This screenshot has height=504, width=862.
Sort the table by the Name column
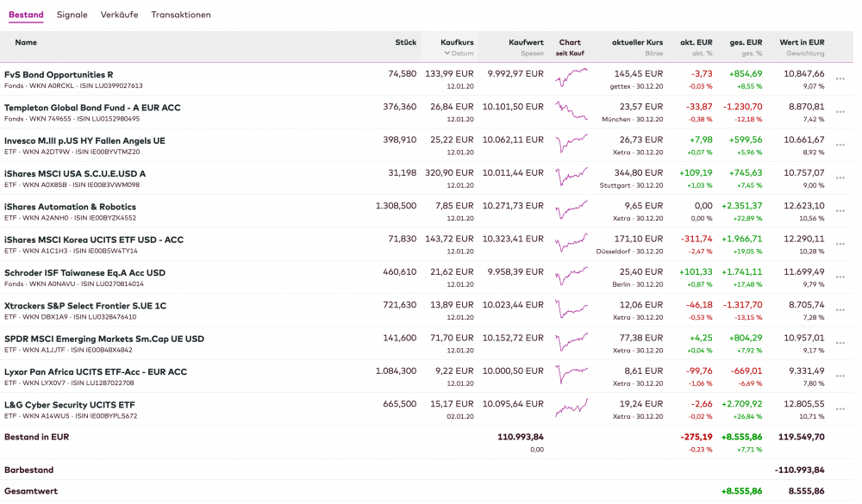pyautogui.click(x=26, y=42)
